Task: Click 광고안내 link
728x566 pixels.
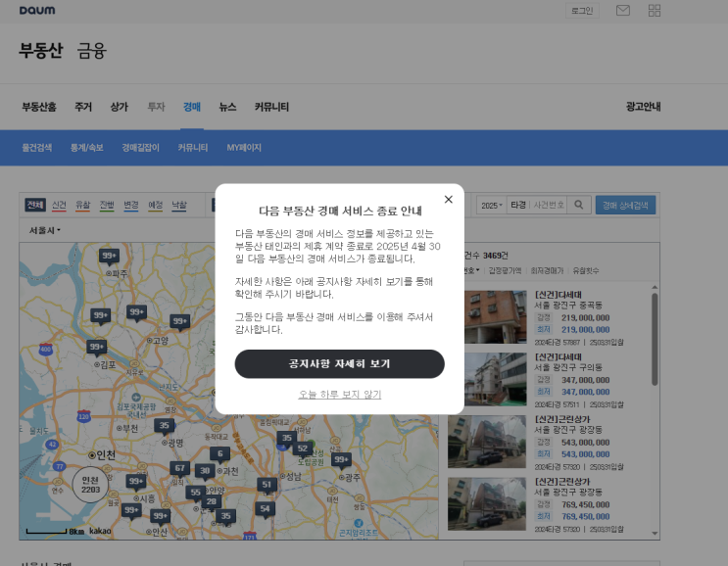Action: [643, 107]
